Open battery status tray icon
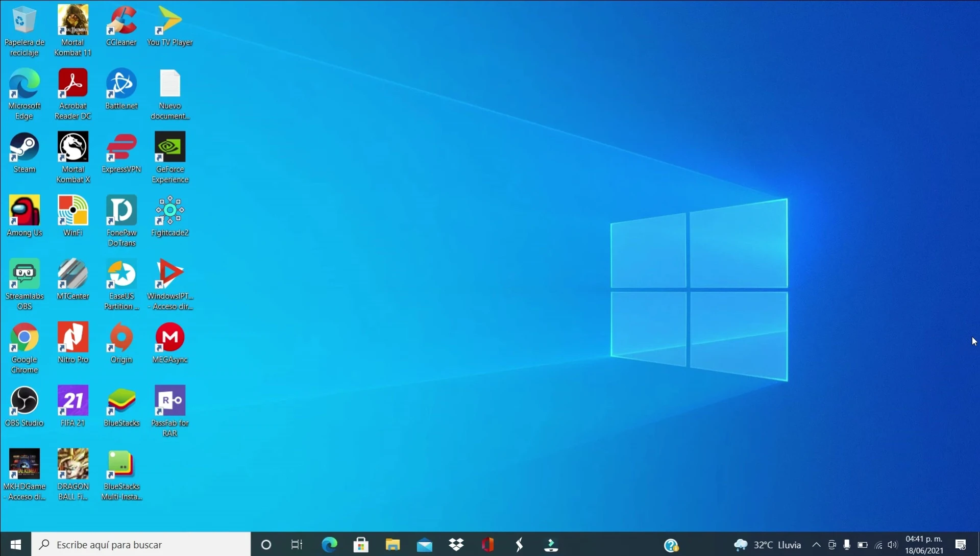This screenshot has width=980, height=556. (863, 544)
